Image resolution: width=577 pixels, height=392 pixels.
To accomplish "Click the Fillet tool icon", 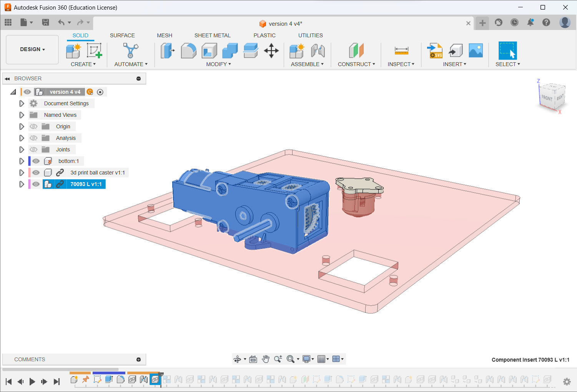I will tap(188, 51).
